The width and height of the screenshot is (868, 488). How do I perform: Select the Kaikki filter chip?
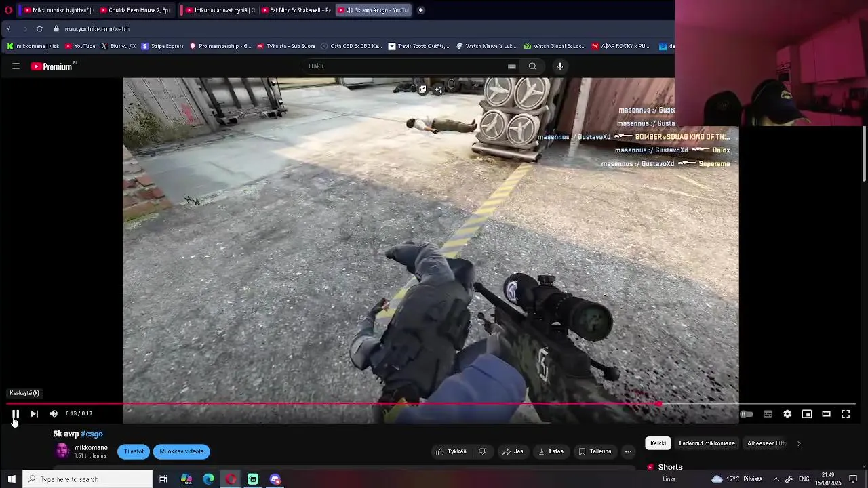[x=658, y=443]
